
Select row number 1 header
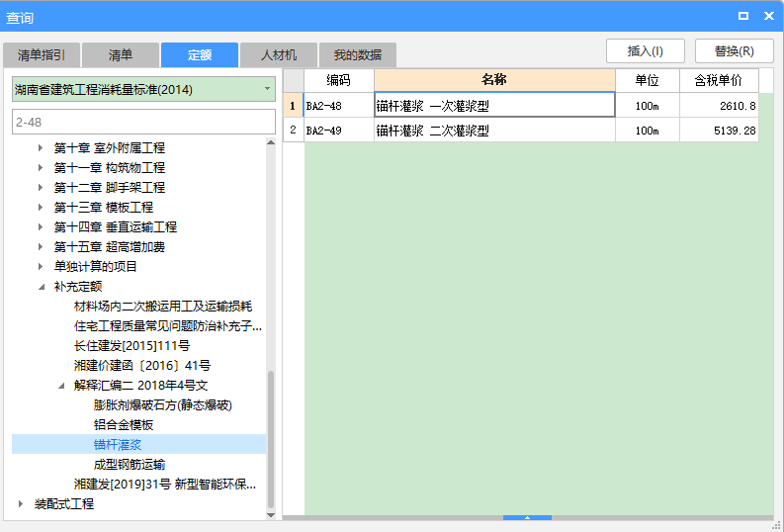[293, 106]
